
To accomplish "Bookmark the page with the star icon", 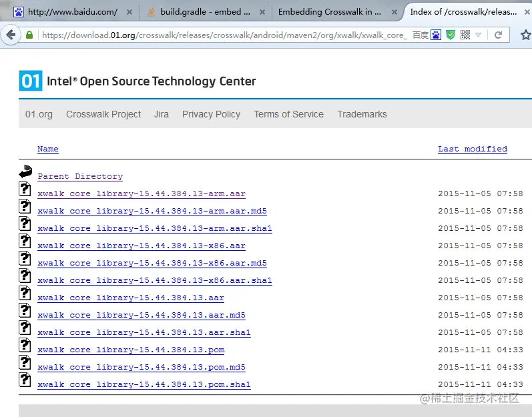I will click(x=526, y=35).
